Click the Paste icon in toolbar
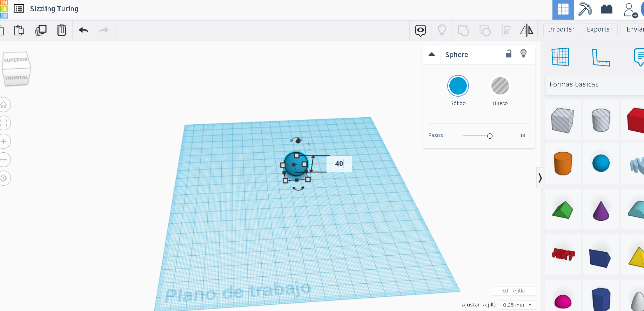Screen dimensions: 644x311 [19, 30]
